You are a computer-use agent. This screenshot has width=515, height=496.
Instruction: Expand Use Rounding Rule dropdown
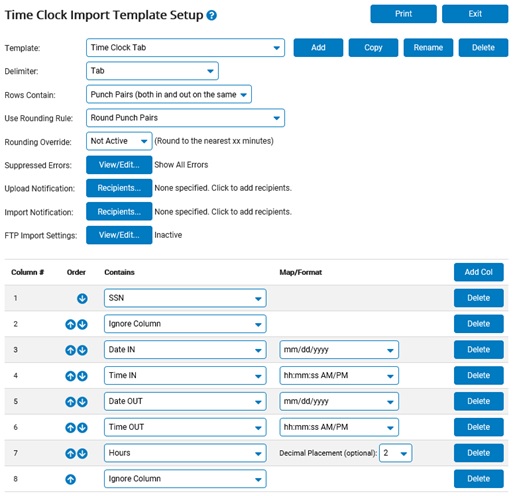185,118
